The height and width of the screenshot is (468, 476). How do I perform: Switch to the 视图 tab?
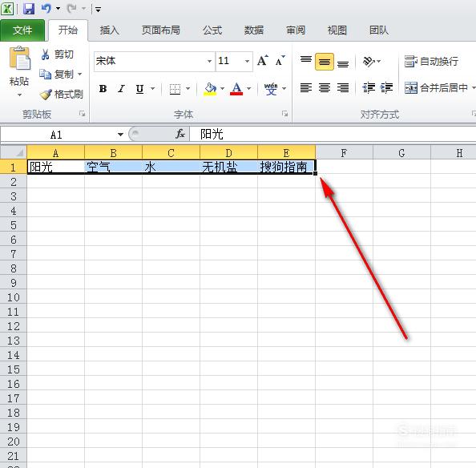[337, 30]
